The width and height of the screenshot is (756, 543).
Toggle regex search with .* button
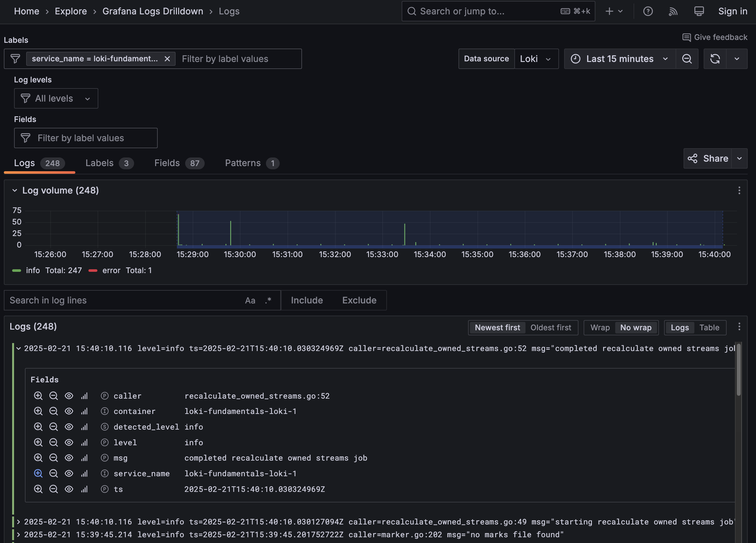click(x=268, y=300)
